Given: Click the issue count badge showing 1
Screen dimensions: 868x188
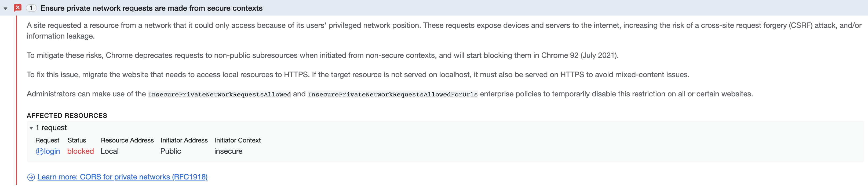Looking at the screenshot, I should coord(31,8).
